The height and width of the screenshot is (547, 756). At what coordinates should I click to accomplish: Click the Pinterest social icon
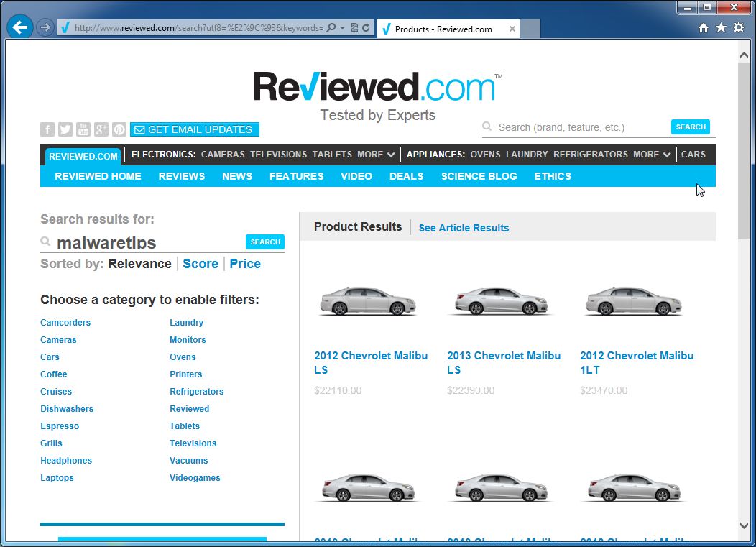pos(119,129)
